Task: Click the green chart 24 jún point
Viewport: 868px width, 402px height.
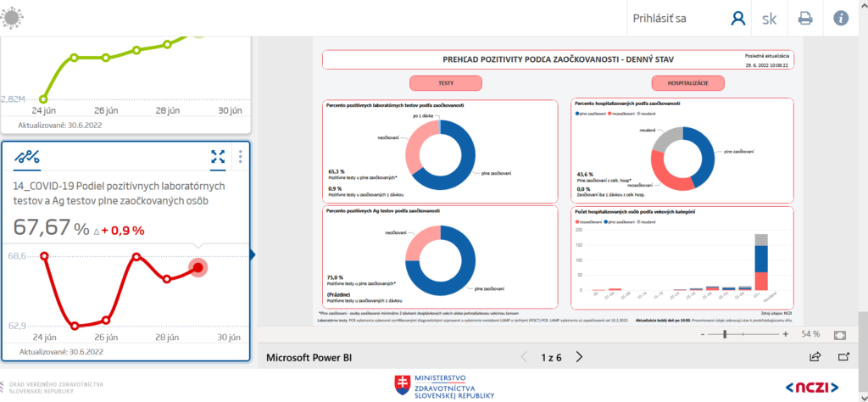Action: pyautogui.click(x=43, y=100)
